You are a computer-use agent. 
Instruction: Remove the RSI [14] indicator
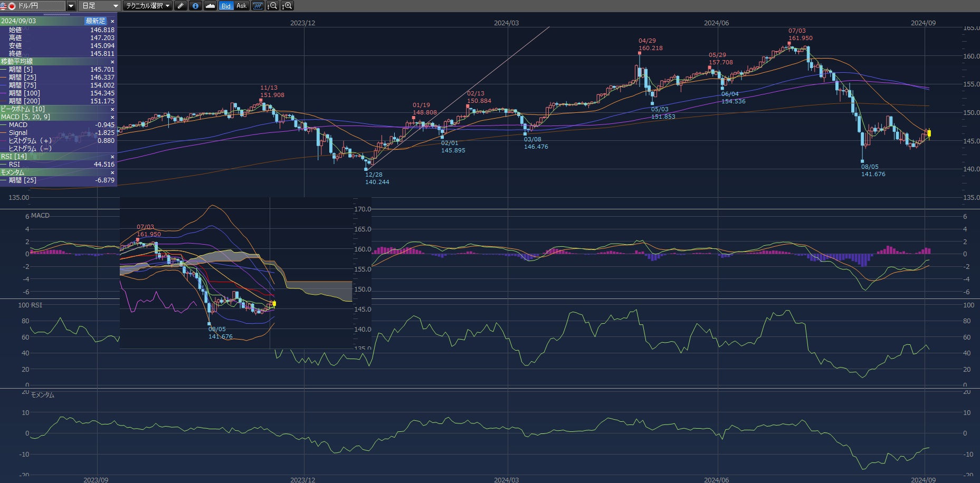click(112, 157)
